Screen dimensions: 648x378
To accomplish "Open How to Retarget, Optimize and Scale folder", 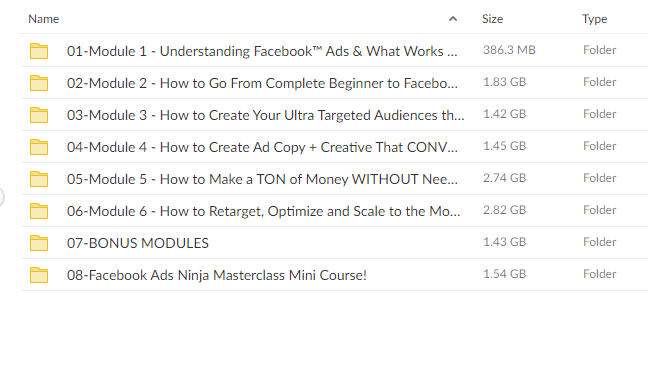I will click(263, 211).
